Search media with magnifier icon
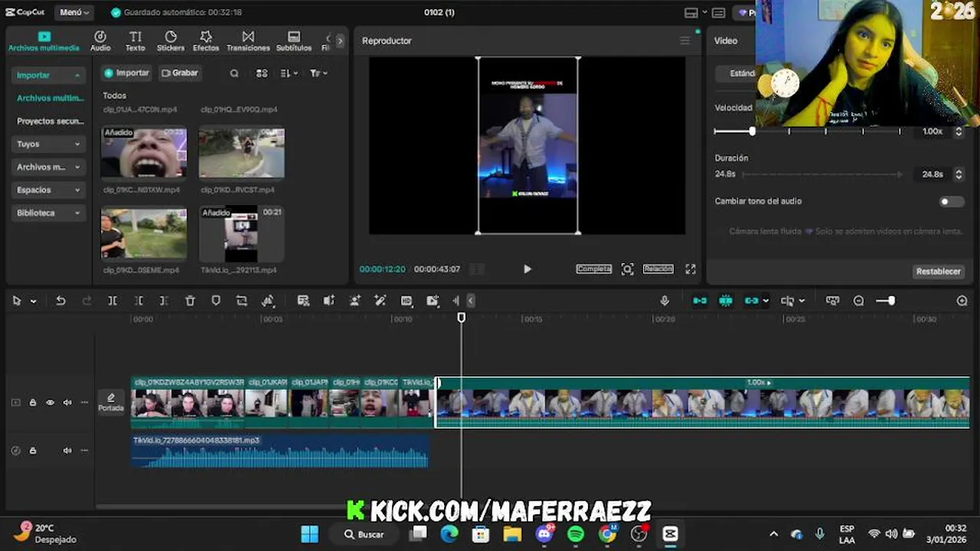The width and height of the screenshot is (980, 551). (234, 73)
